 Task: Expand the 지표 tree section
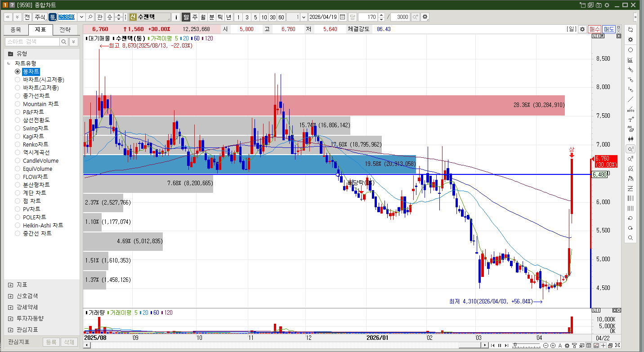(11, 285)
